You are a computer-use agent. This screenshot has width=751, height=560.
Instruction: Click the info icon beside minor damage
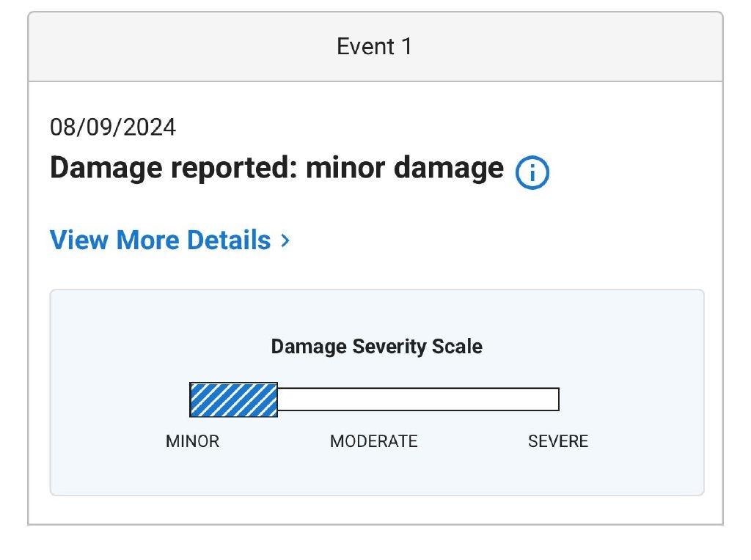point(532,173)
